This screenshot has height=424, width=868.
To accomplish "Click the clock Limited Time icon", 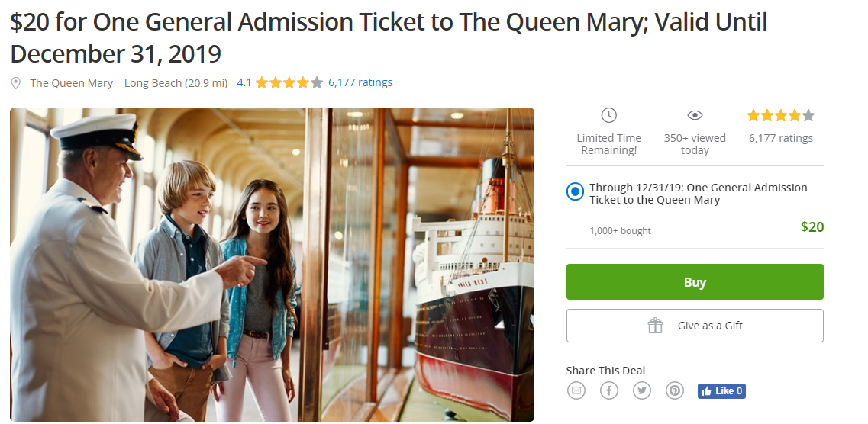I will tap(608, 115).
